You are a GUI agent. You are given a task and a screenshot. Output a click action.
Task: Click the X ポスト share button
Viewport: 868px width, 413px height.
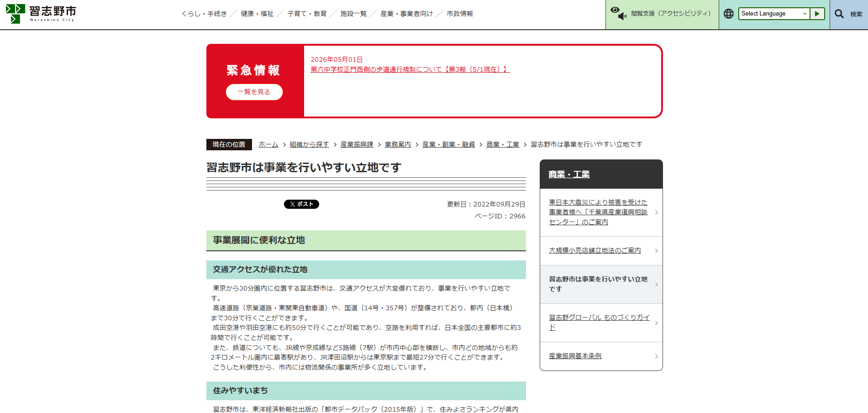pyautogui.click(x=301, y=204)
